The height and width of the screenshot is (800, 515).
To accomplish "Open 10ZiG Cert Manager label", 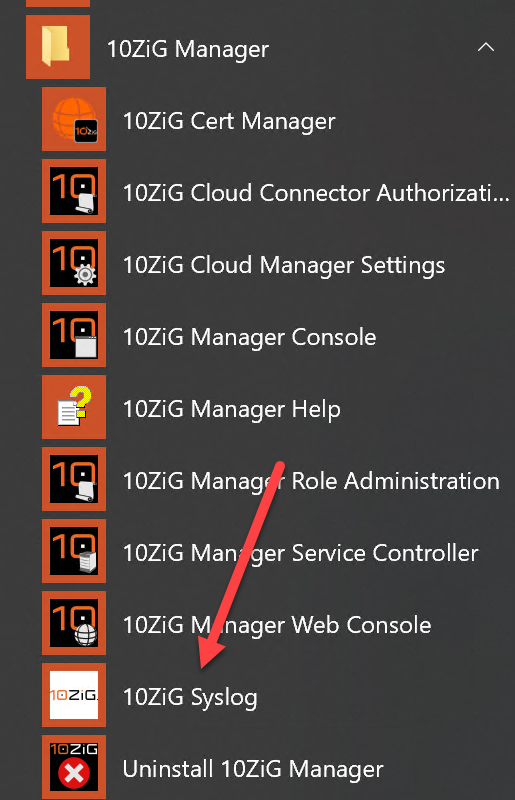I will pyautogui.click(x=229, y=121).
